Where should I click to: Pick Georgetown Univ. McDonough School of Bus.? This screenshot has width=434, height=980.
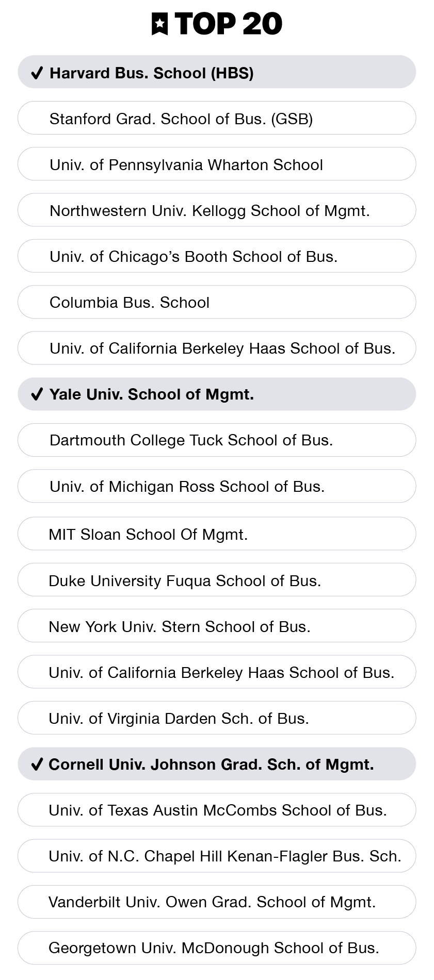click(217, 948)
